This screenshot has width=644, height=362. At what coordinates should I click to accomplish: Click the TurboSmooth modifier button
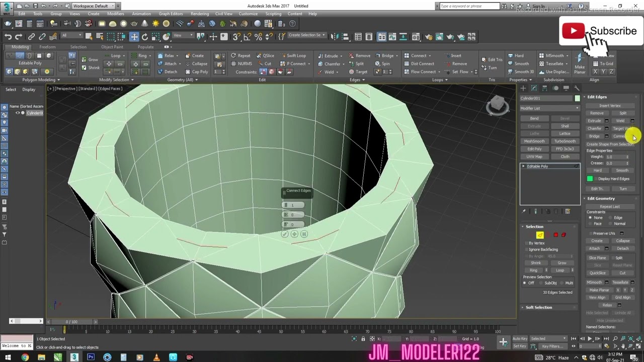click(x=565, y=141)
